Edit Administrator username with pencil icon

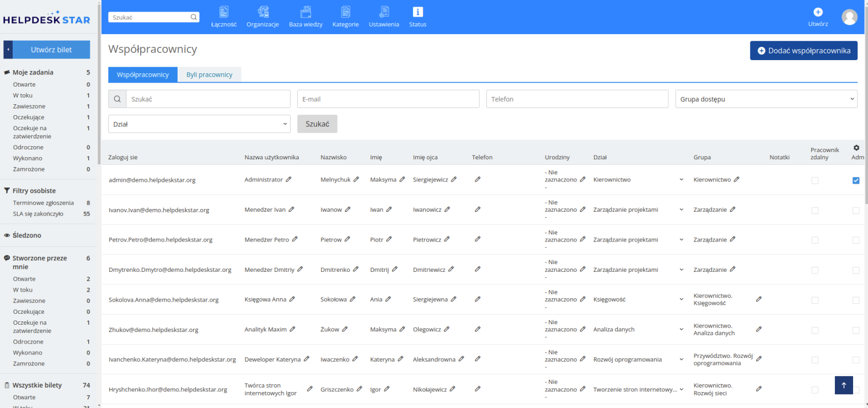(x=288, y=180)
